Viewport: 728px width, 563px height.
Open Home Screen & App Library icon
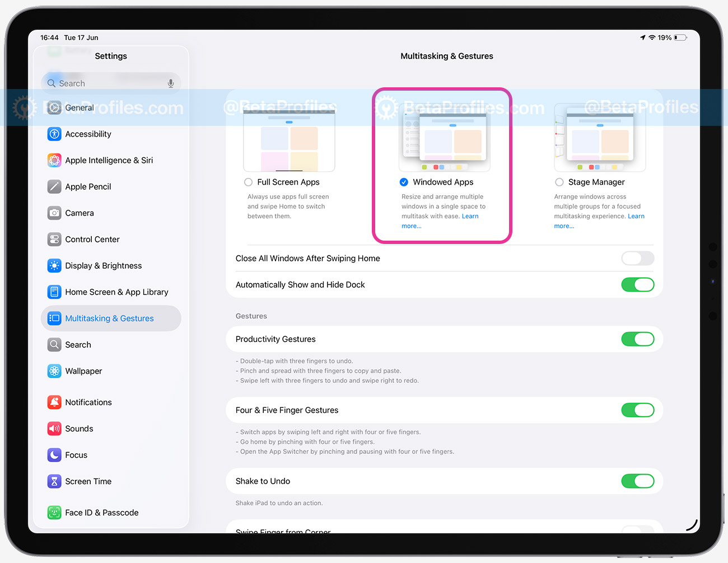point(54,292)
